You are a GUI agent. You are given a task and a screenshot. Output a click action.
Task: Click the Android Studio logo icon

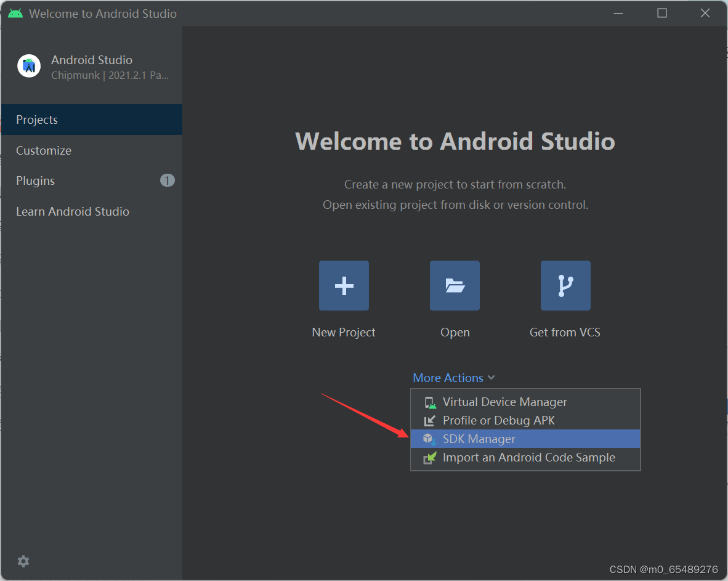point(29,67)
